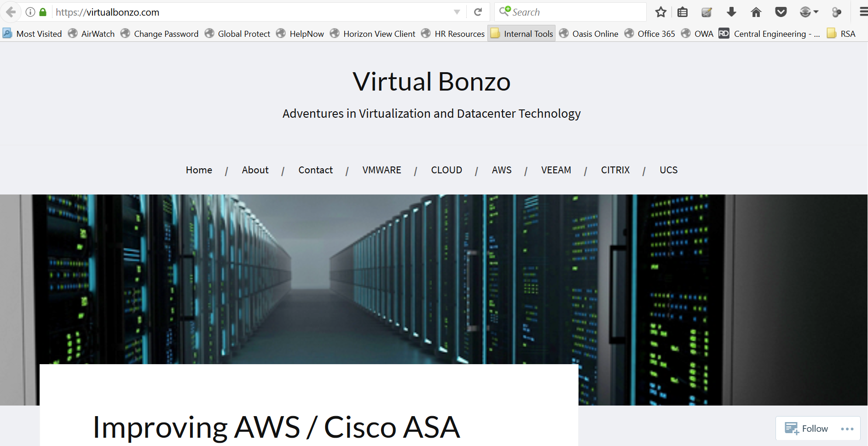Open the HelpNow bookmark

pyautogui.click(x=300, y=34)
